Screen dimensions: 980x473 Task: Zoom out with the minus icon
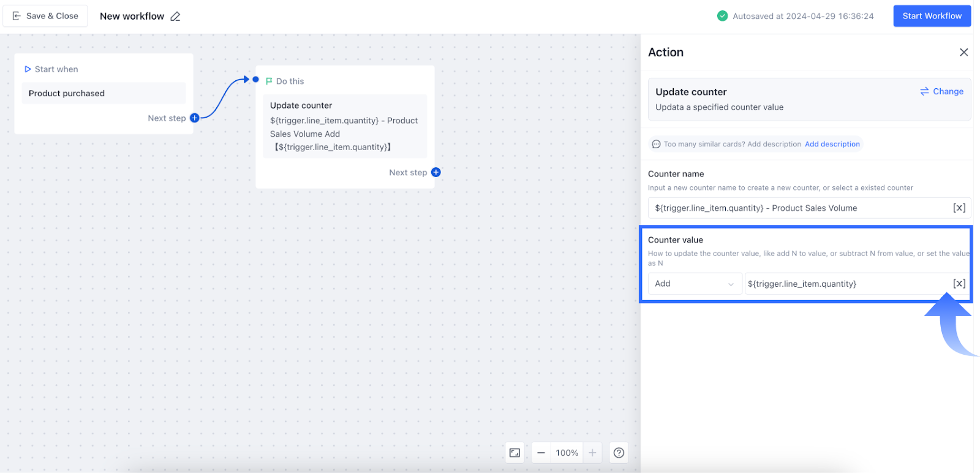point(541,453)
